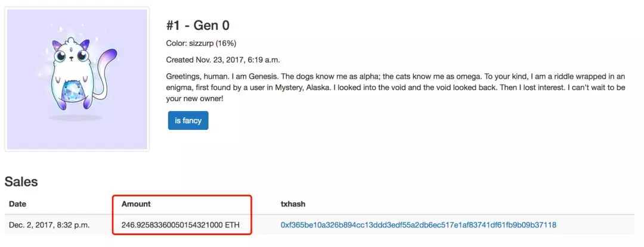Click the gem on the kitty's forehead
The height and width of the screenshot is (247, 644).
tap(71, 51)
